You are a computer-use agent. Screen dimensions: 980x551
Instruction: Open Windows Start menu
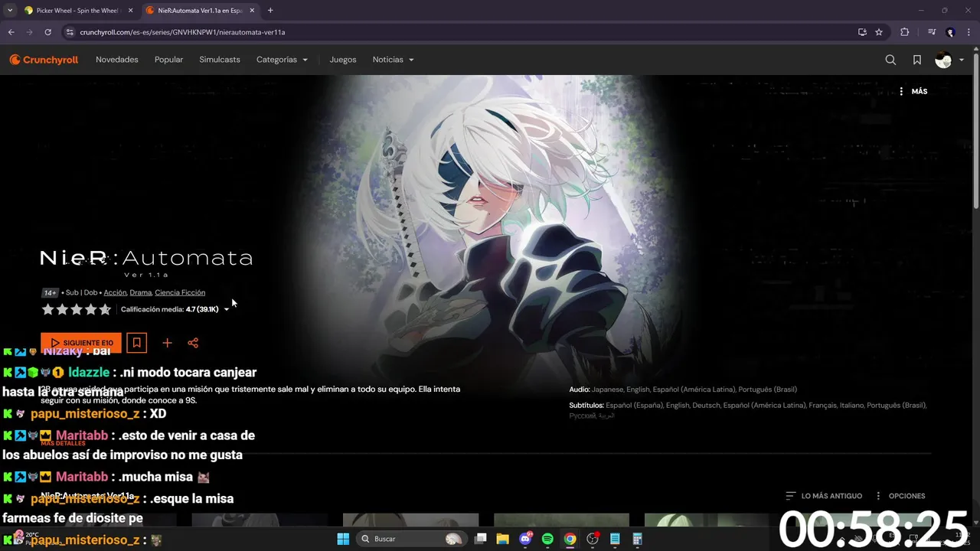343,539
